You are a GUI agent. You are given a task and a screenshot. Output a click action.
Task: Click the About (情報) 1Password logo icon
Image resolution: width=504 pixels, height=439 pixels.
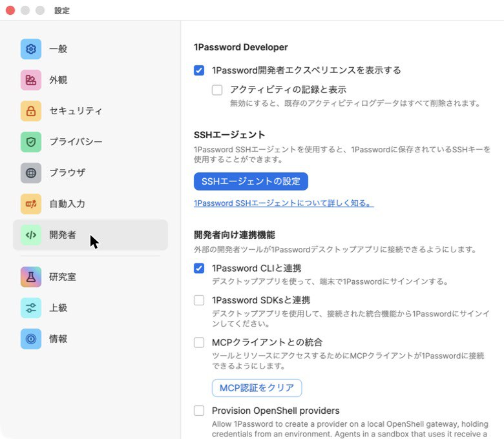[31, 339]
